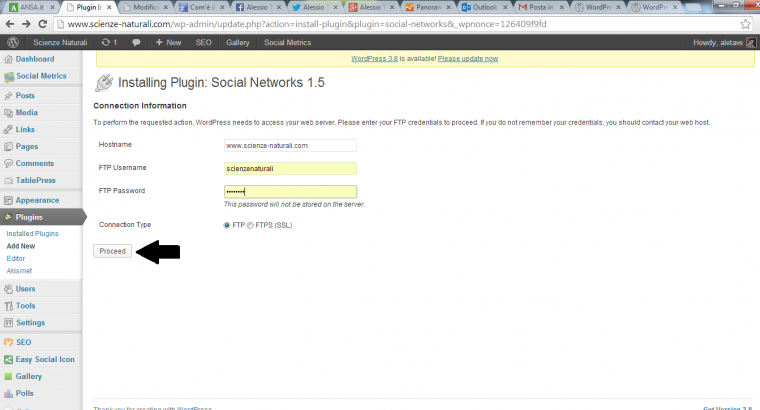Viewport: 760px width, 410px height.
Task: Open Scienze Naturali site menu
Action: point(60,43)
